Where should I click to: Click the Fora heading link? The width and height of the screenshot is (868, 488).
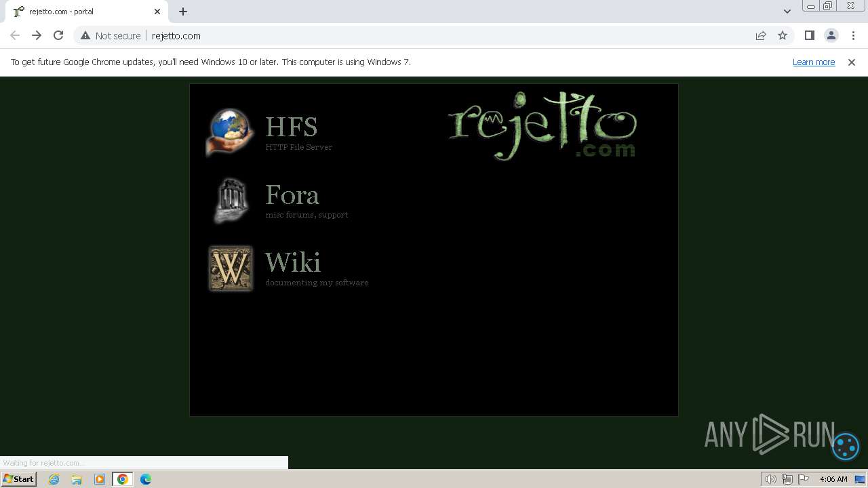(292, 195)
